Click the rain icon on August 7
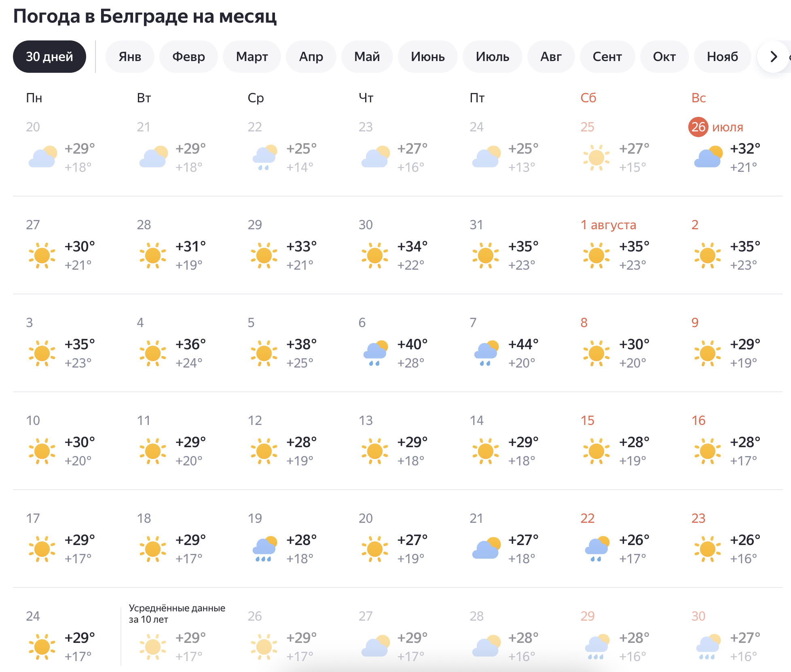791x672 pixels. (x=486, y=353)
